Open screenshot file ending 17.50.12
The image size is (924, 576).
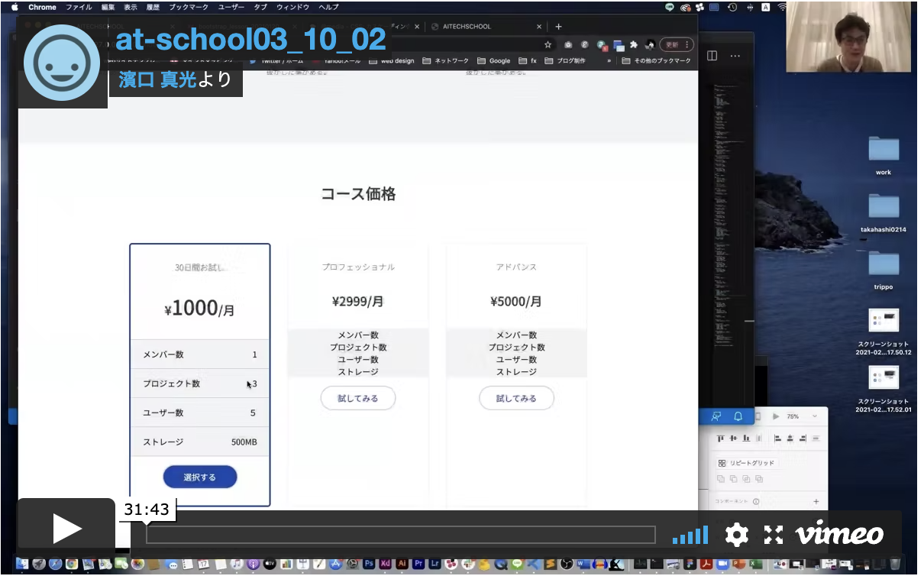[884, 332]
